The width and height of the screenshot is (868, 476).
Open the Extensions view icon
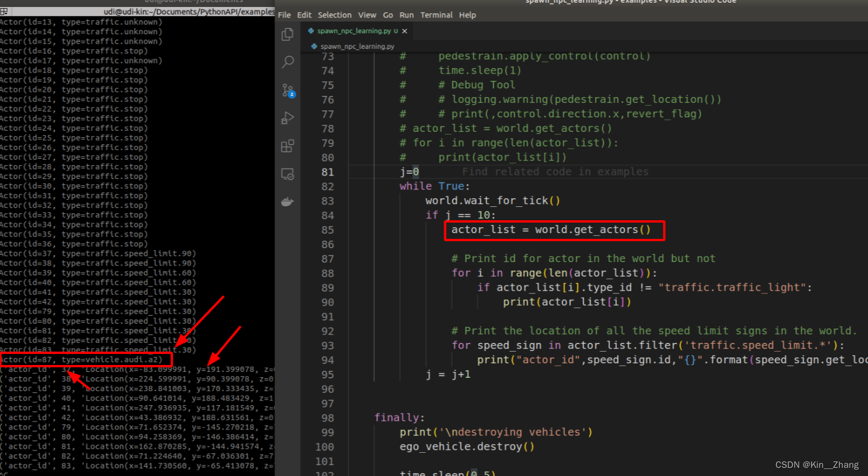tap(287, 146)
